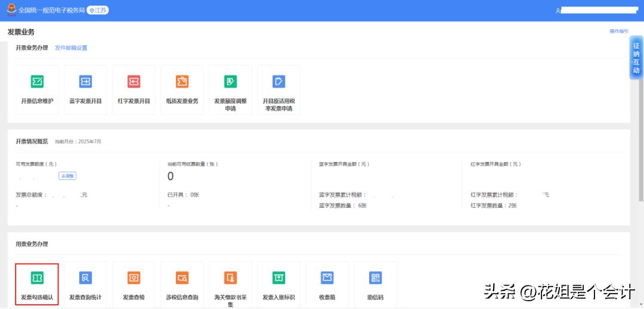Open 红字发票开具 tile

(134, 90)
